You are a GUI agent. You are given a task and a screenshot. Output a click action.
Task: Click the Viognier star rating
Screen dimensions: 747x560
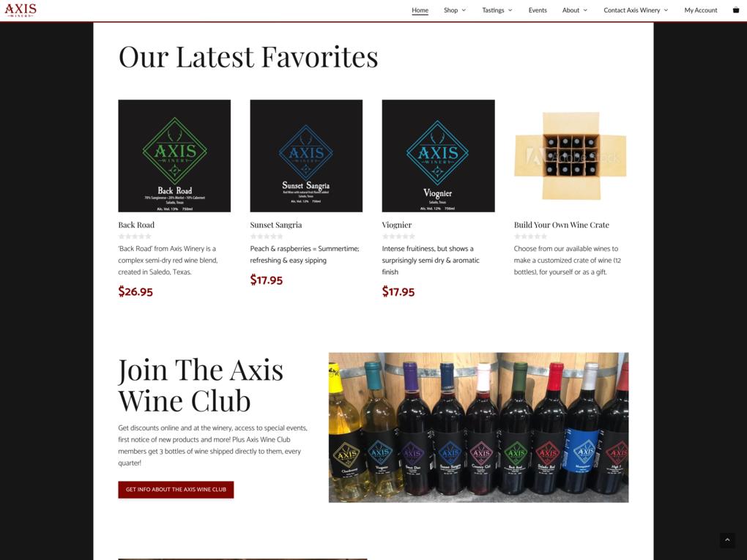click(x=398, y=236)
